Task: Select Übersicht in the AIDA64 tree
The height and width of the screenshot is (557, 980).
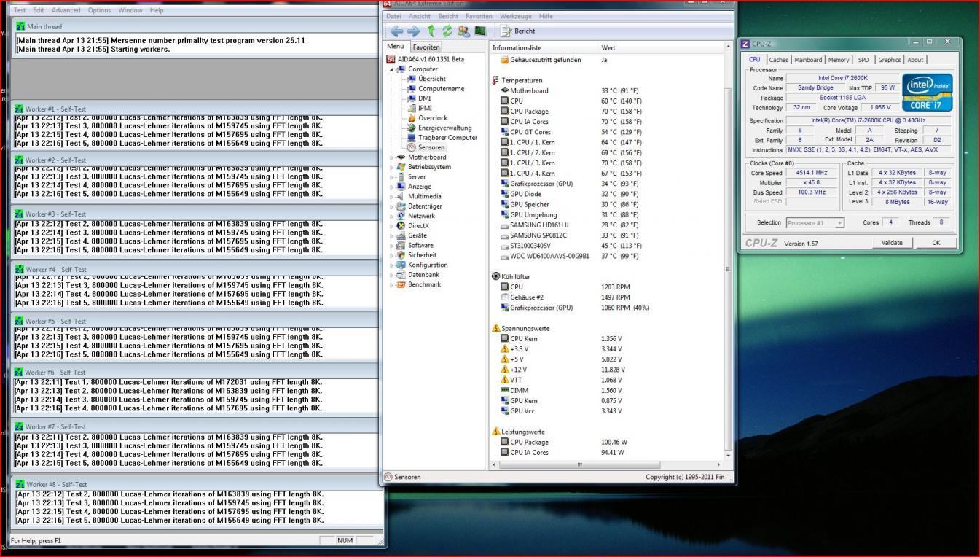Action: [432, 79]
